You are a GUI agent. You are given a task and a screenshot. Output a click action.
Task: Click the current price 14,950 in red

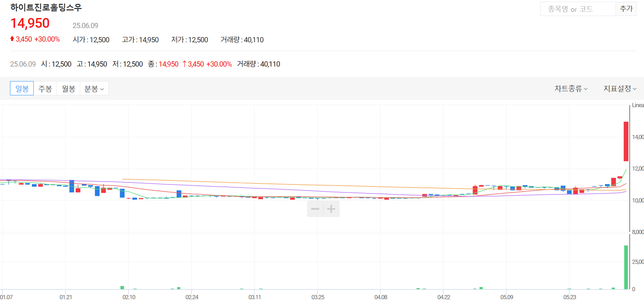click(x=30, y=23)
